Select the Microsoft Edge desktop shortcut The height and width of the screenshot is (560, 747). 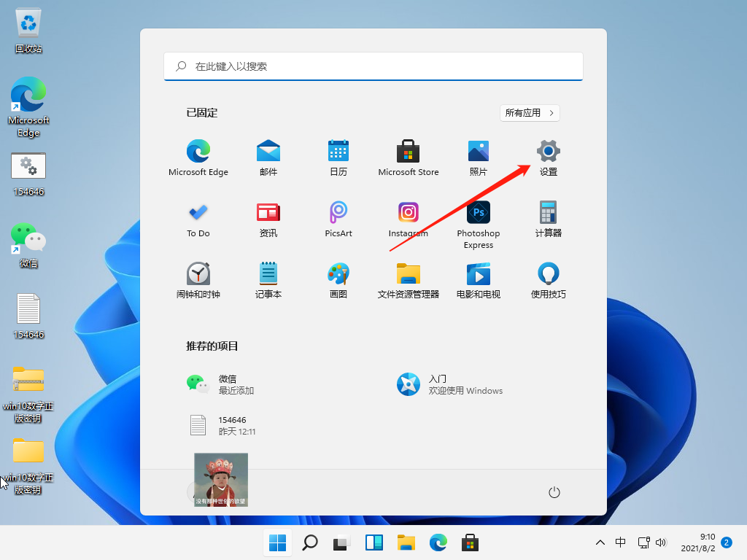[28, 107]
